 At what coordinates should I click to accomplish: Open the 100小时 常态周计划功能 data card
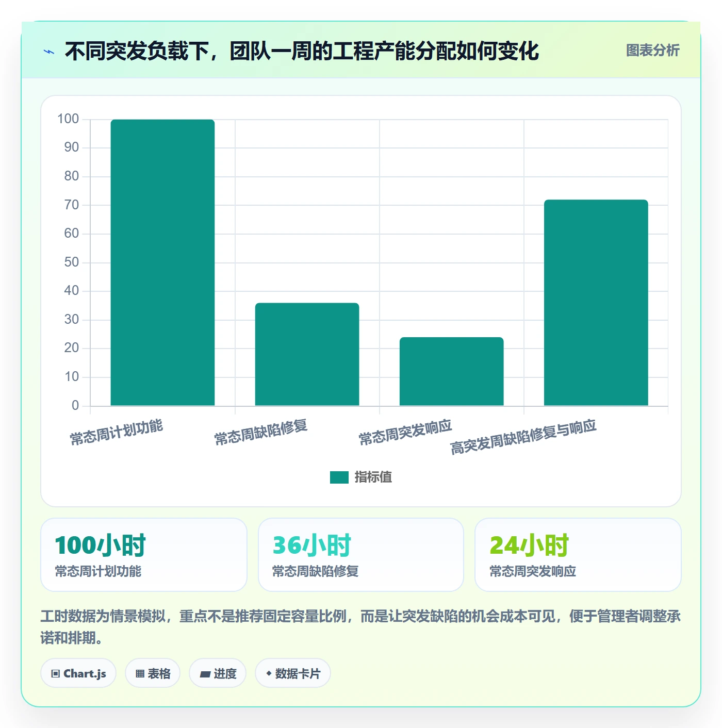(144, 554)
